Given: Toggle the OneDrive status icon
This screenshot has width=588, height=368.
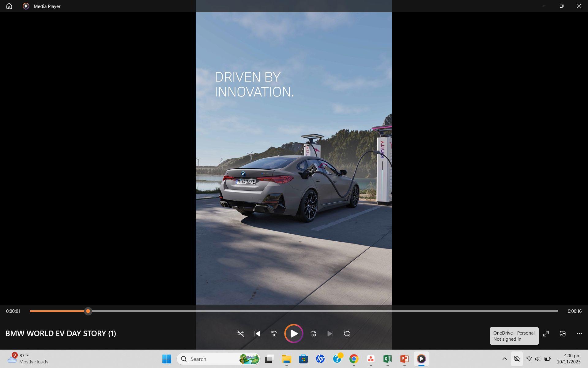Looking at the screenshot, I should click(517, 359).
